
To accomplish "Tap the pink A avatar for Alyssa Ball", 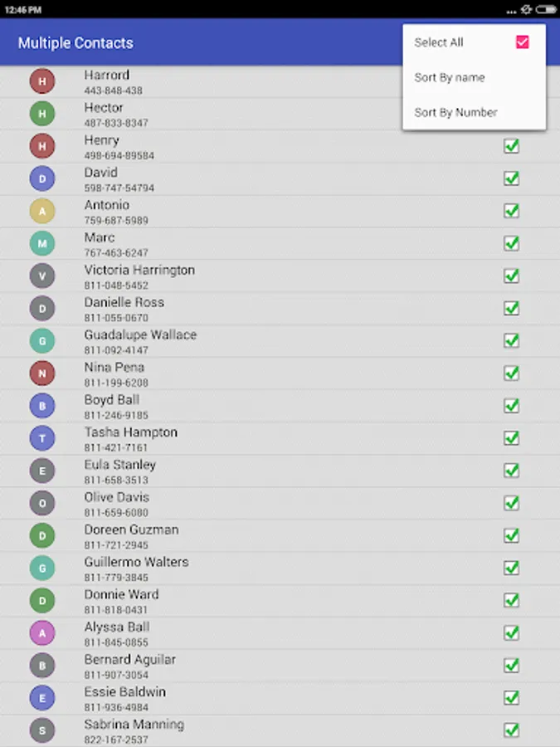I will (x=42, y=632).
